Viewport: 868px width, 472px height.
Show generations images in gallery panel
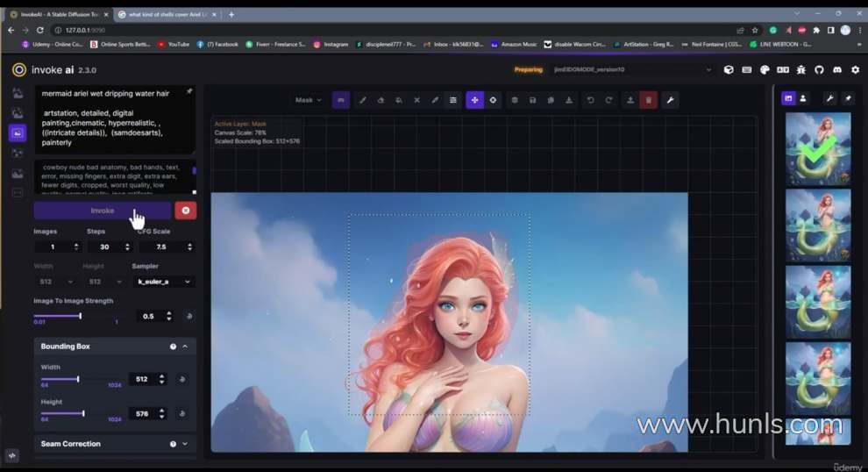click(788, 98)
